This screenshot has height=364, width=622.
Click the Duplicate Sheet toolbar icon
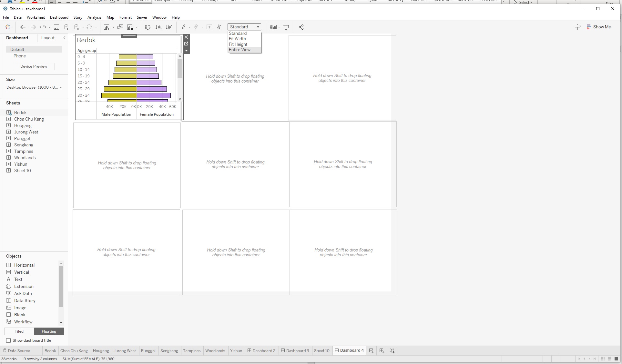pyautogui.click(x=120, y=27)
